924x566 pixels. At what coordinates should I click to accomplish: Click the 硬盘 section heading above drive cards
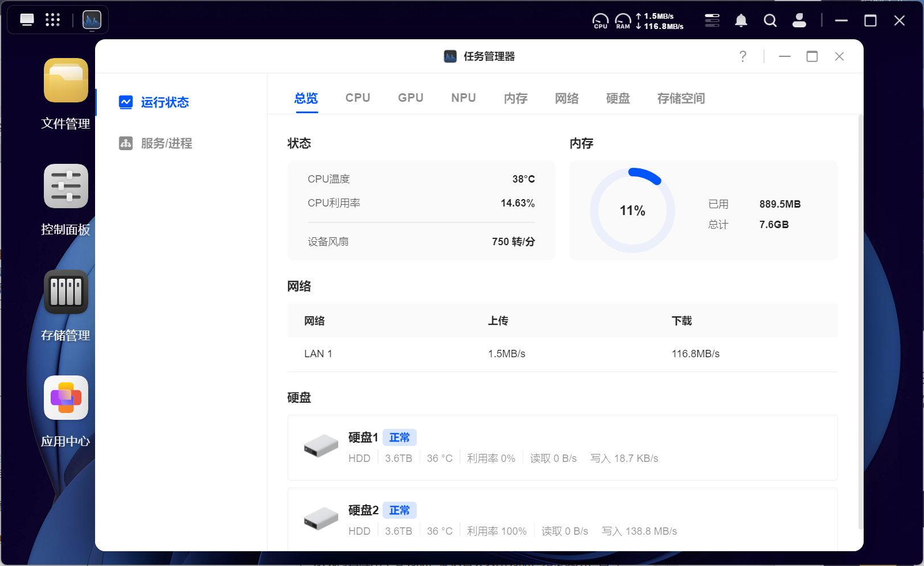[299, 398]
